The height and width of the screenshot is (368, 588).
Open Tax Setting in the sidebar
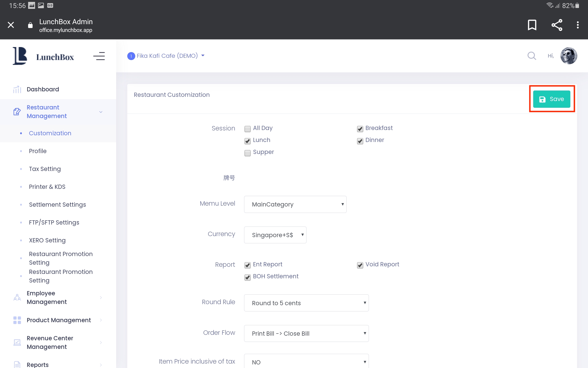pyautogui.click(x=45, y=169)
